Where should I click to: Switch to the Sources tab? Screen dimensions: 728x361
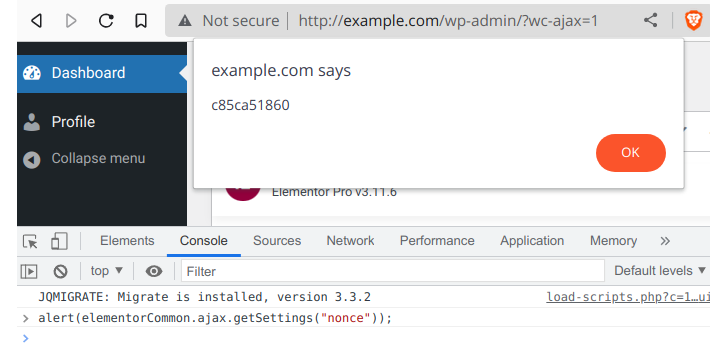coord(277,241)
